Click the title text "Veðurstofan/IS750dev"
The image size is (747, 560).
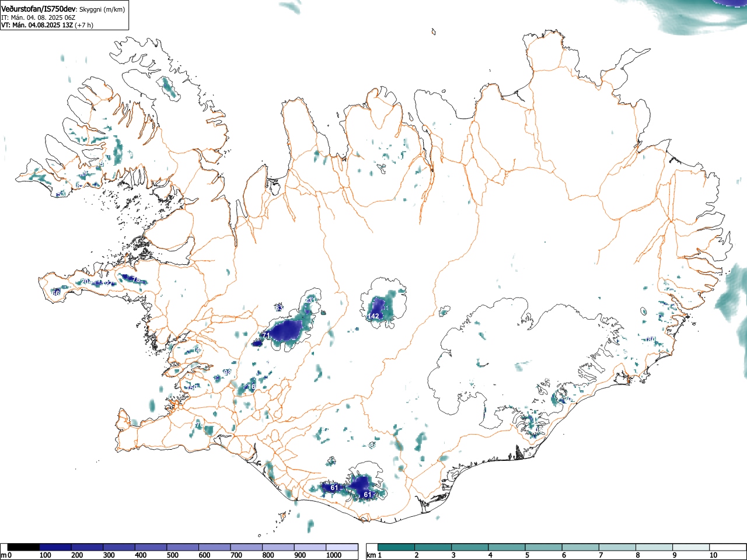pyautogui.click(x=39, y=9)
